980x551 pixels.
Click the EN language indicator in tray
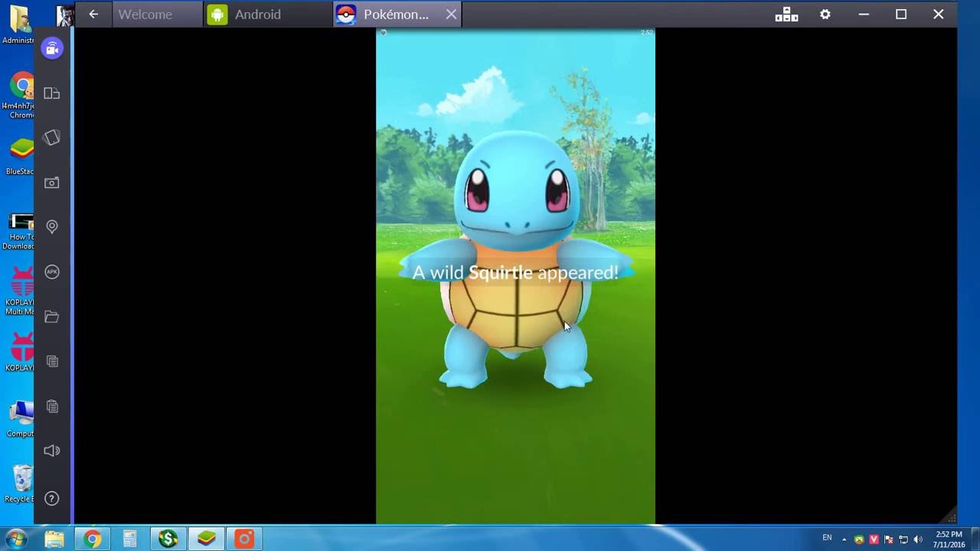pos(827,538)
